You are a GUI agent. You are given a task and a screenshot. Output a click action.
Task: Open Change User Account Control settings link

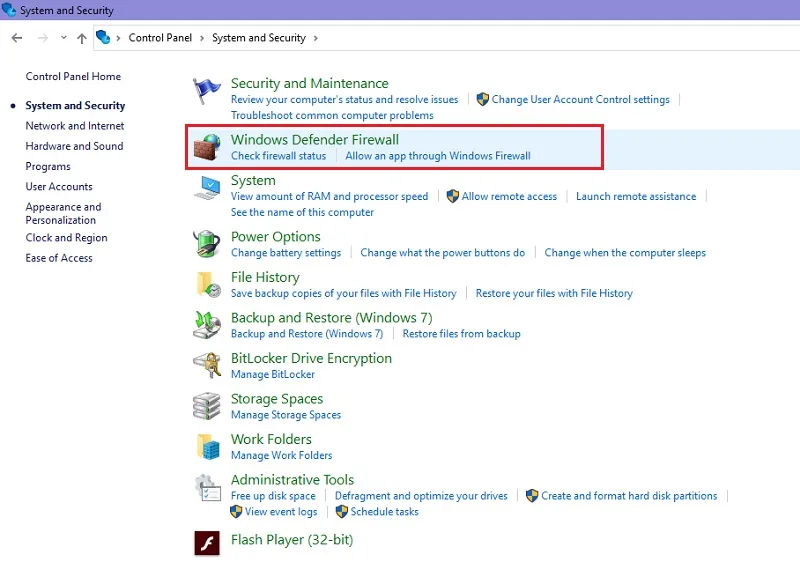(x=581, y=99)
